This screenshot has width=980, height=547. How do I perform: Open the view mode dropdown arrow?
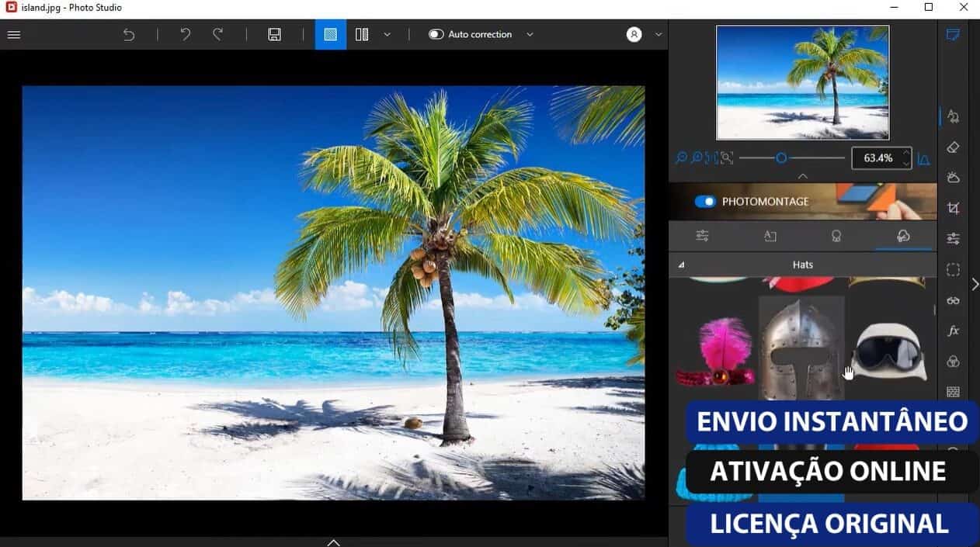(x=387, y=35)
